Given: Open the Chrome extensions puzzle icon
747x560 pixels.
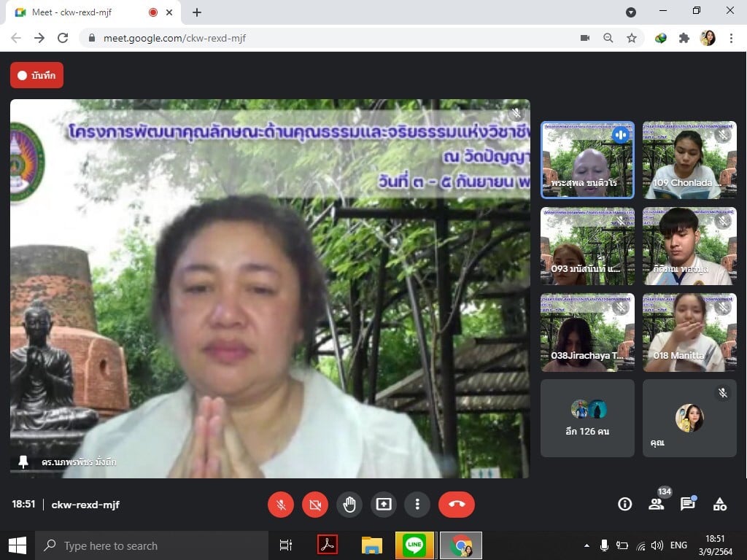Looking at the screenshot, I should tap(684, 38).
